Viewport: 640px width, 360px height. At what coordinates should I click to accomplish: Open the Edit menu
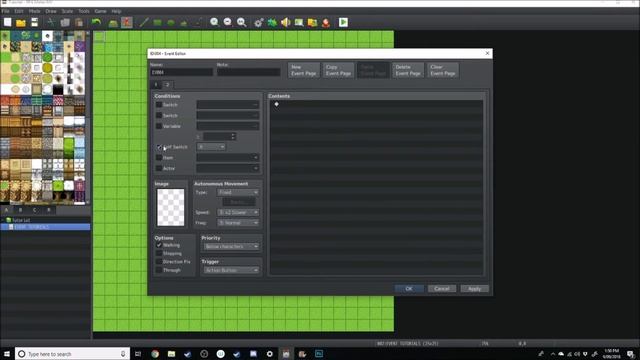click(x=19, y=11)
